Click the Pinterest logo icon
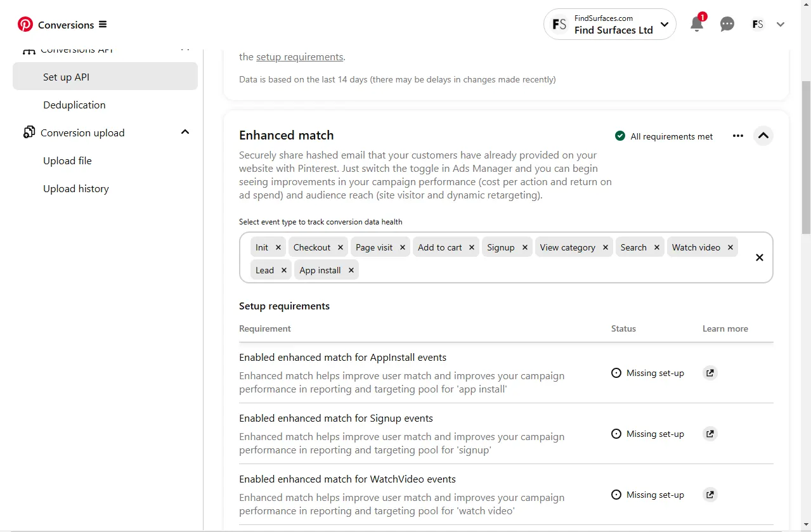Viewport: 811px width, 532px height. pyautogui.click(x=25, y=25)
